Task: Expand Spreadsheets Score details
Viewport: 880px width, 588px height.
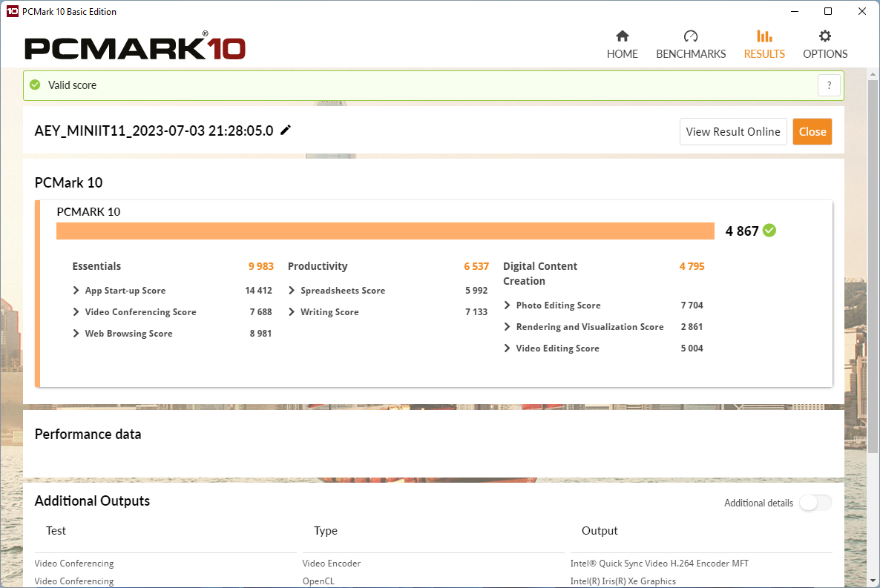Action: [292, 290]
